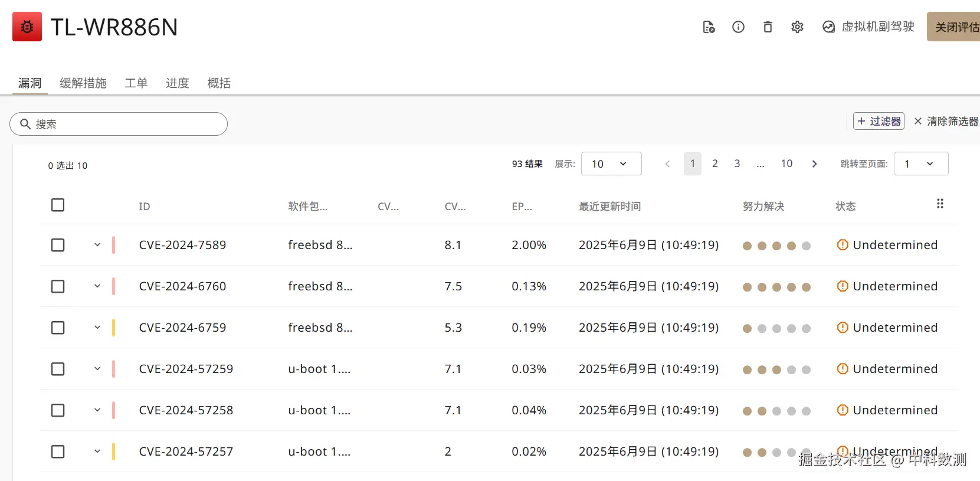The width and height of the screenshot is (980, 481).
Task: Open CVE-2024-57259 ID text
Action: pyautogui.click(x=186, y=369)
